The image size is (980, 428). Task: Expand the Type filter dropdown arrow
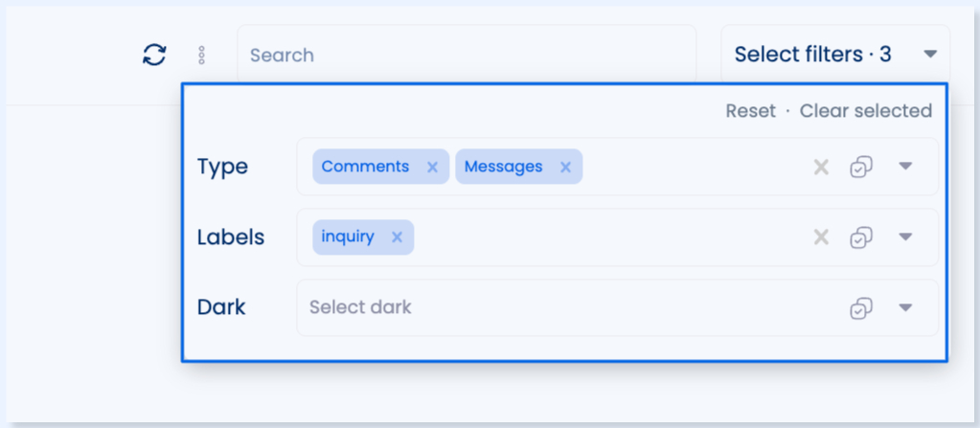[x=905, y=167]
